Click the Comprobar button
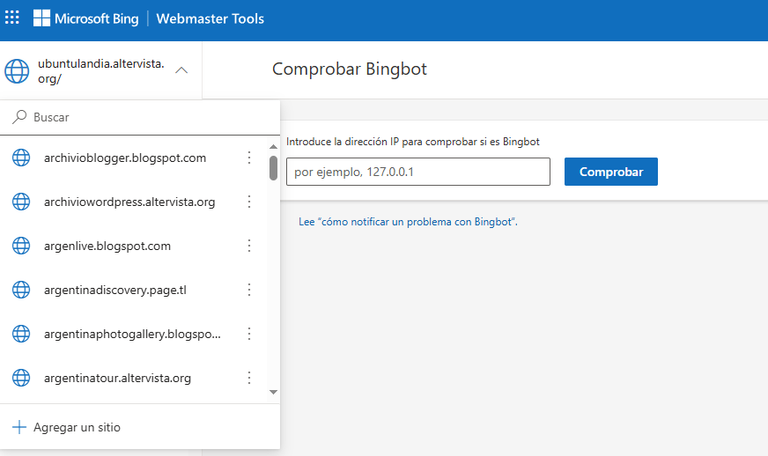Image resolution: width=768 pixels, height=456 pixels. tap(611, 171)
